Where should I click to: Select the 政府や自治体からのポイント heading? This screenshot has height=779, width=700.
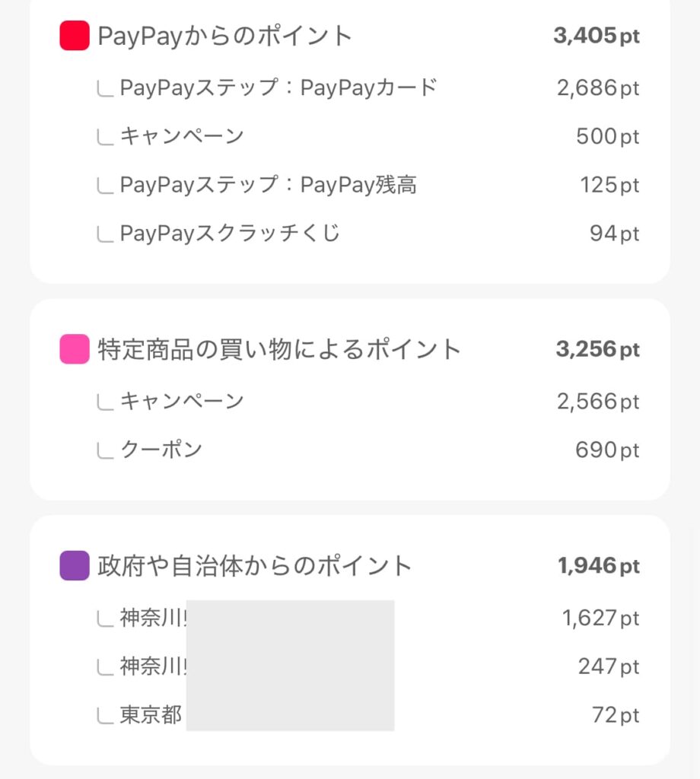pos(255,566)
